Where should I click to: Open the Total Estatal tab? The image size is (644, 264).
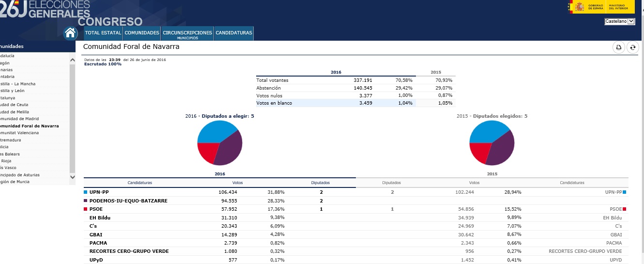[x=103, y=33]
